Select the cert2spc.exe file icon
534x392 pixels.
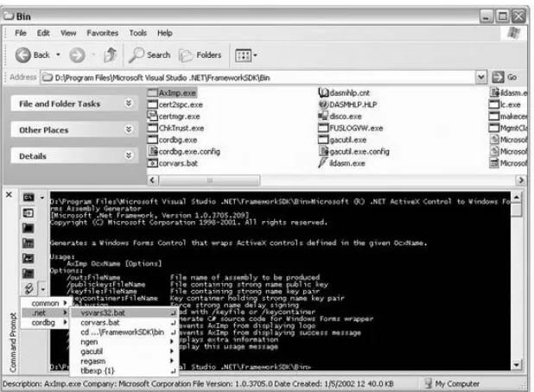(153, 104)
